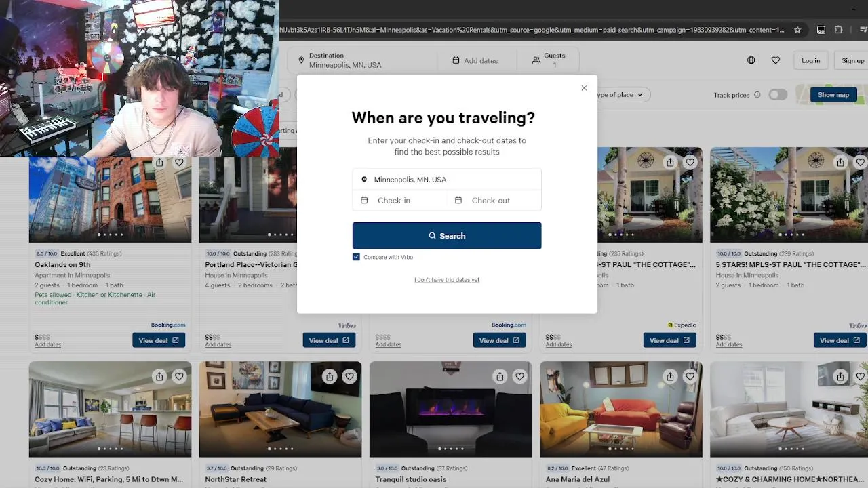This screenshot has width=868, height=488.
Task: Open the language globe icon
Action: pos(751,60)
